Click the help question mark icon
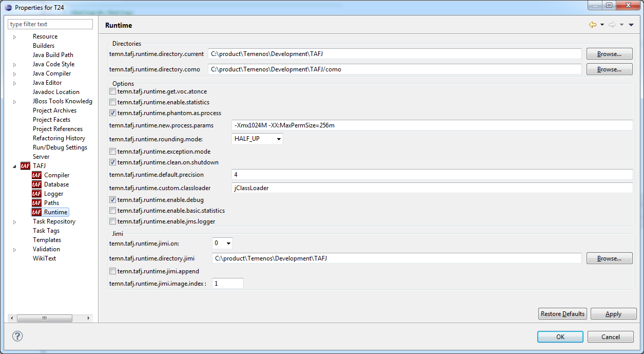This screenshot has width=644, height=354. pyautogui.click(x=17, y=336)
